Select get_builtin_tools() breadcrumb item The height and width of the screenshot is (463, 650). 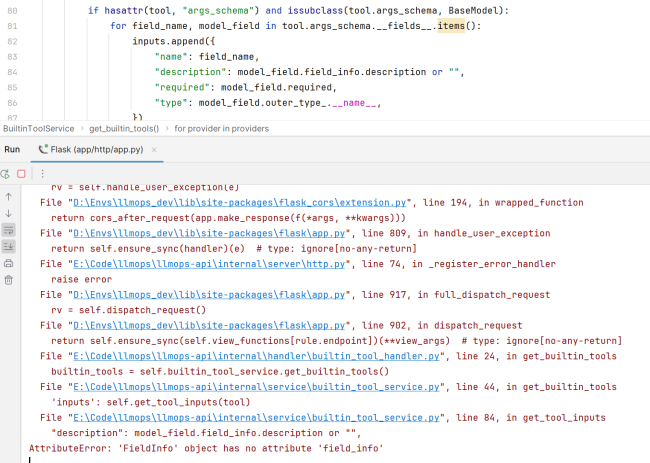(124, 128)
